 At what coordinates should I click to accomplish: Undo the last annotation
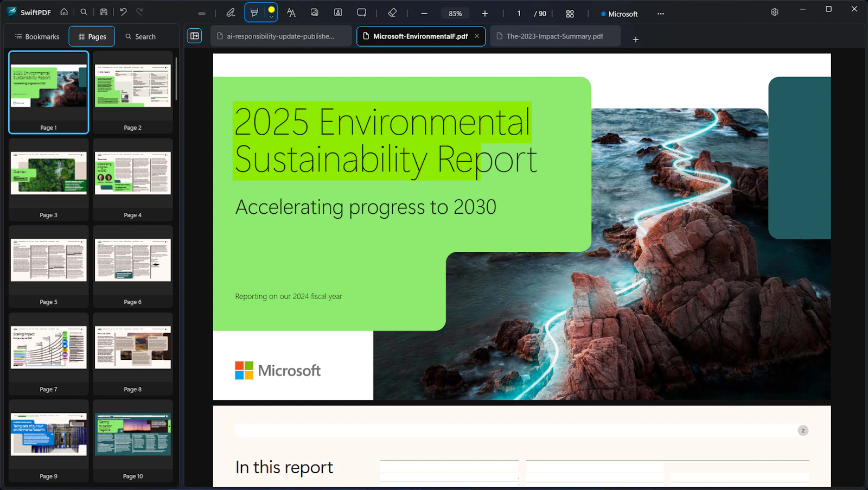pos(124,11)
